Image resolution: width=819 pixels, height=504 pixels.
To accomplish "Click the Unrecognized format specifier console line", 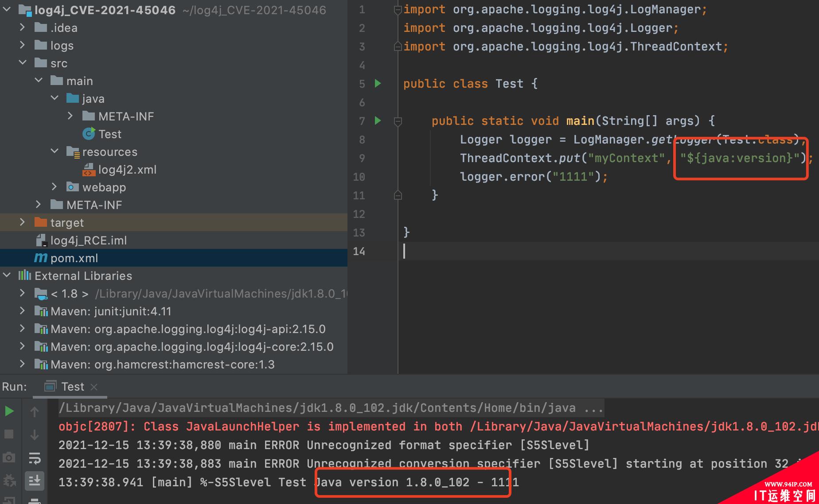I will 324,445.
